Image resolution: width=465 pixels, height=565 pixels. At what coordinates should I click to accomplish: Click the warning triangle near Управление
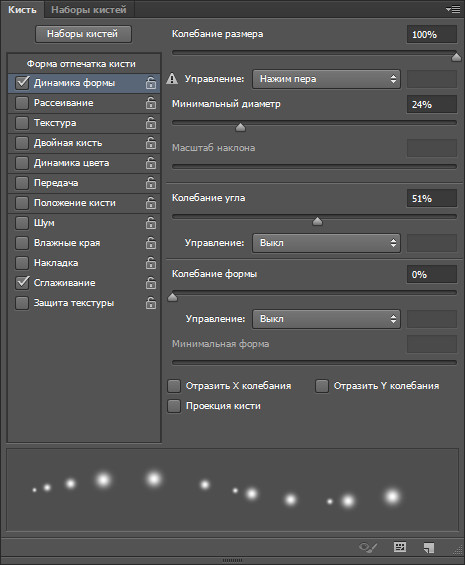pyautogui.click(x=172, y=79)
